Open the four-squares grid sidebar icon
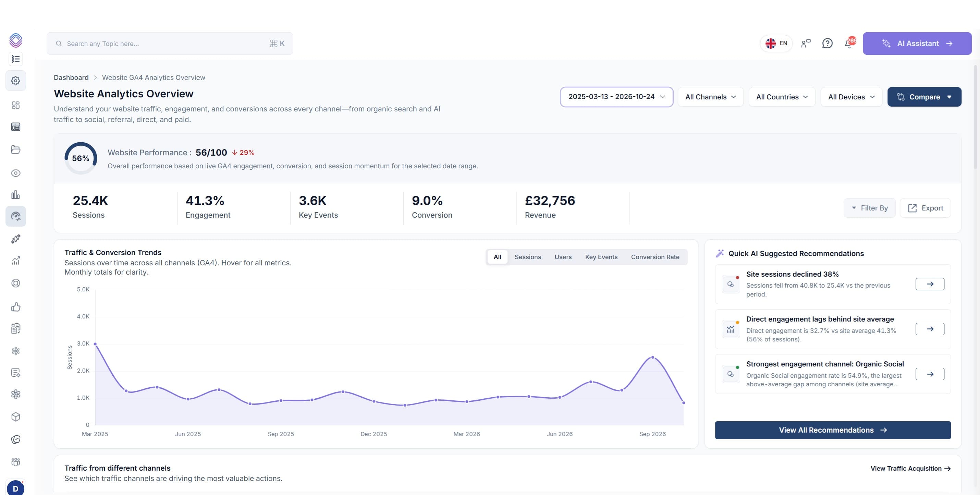980x495 pixels. click(16, 105)
